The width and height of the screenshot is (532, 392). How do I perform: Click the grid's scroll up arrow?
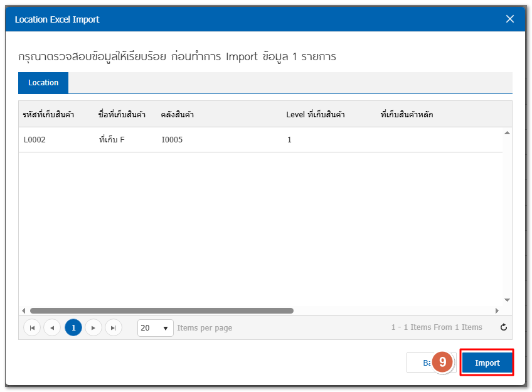507,133
